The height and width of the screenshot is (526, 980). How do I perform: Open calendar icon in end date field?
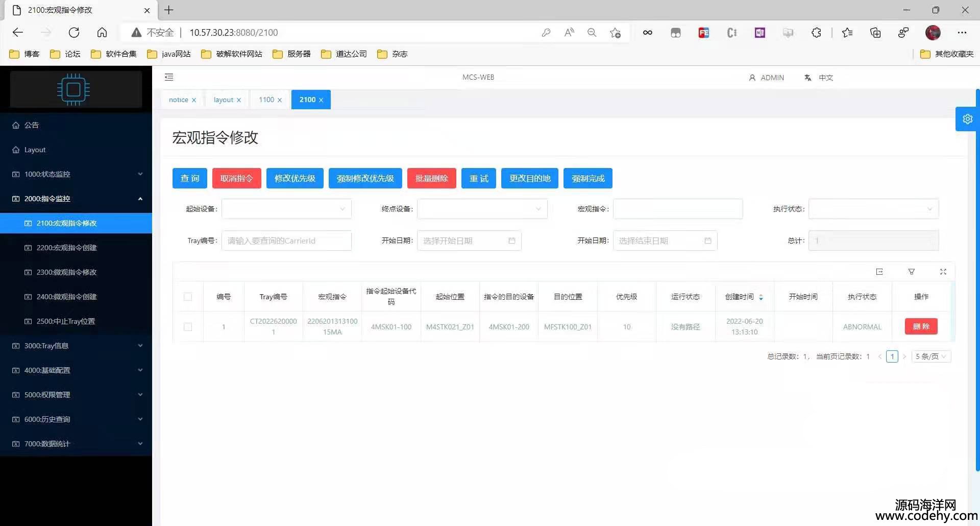click(x=708, y=241)
